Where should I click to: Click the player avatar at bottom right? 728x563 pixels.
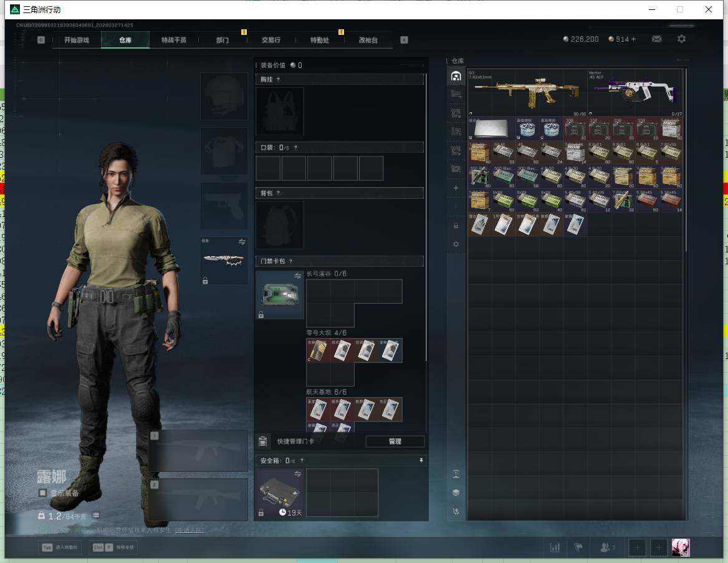point(681,547)
